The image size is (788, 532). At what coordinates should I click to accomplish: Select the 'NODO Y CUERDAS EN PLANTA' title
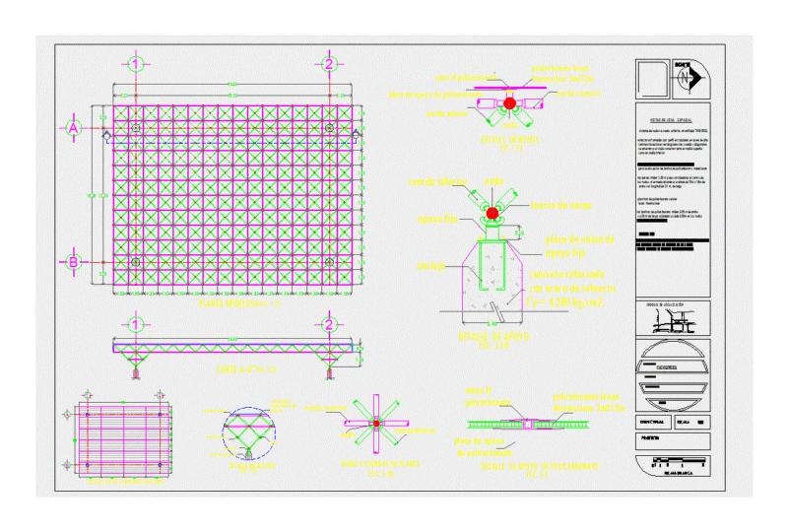pyautogui.click(x=380, y=464)
